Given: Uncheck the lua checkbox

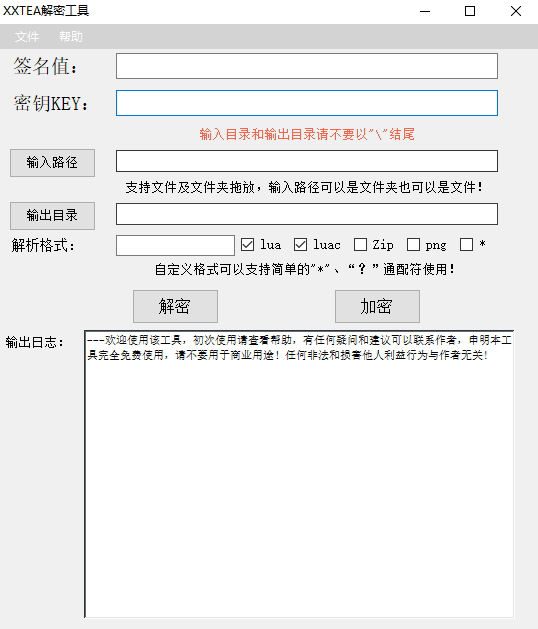Looking at the screenshot, I should [248, 245].
